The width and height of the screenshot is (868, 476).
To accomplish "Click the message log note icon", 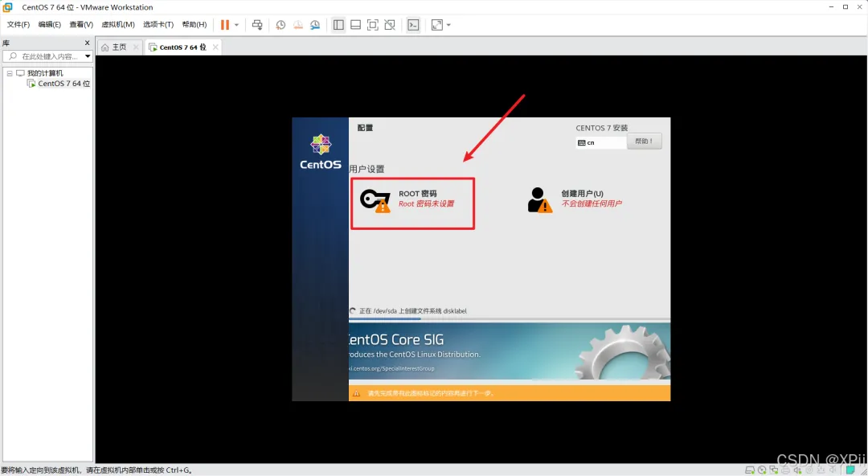I will tap(851, 470).
